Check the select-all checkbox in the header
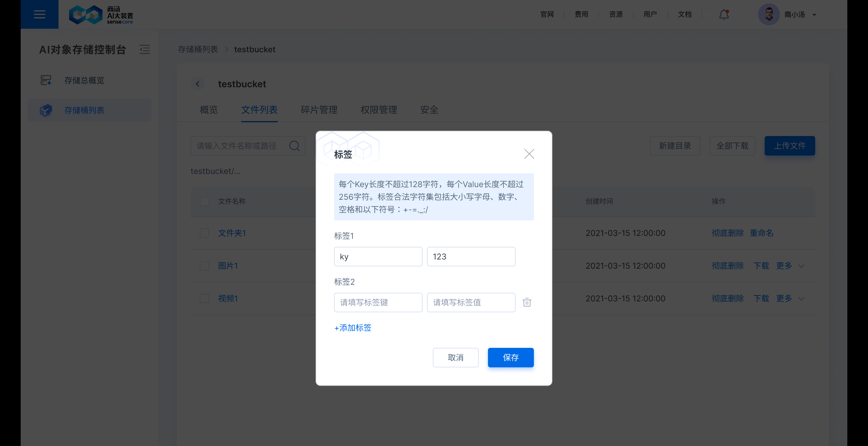868x446 pixels. 204,201
